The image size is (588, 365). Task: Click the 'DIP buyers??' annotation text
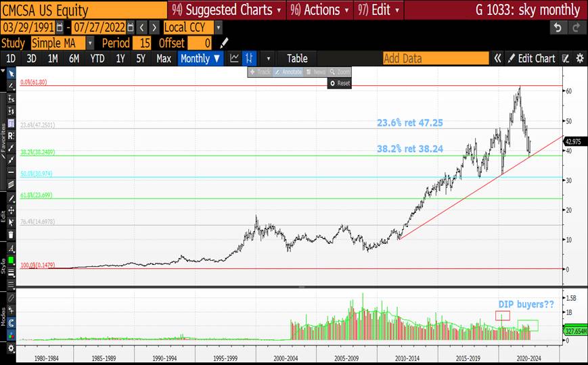pos(526,304)
